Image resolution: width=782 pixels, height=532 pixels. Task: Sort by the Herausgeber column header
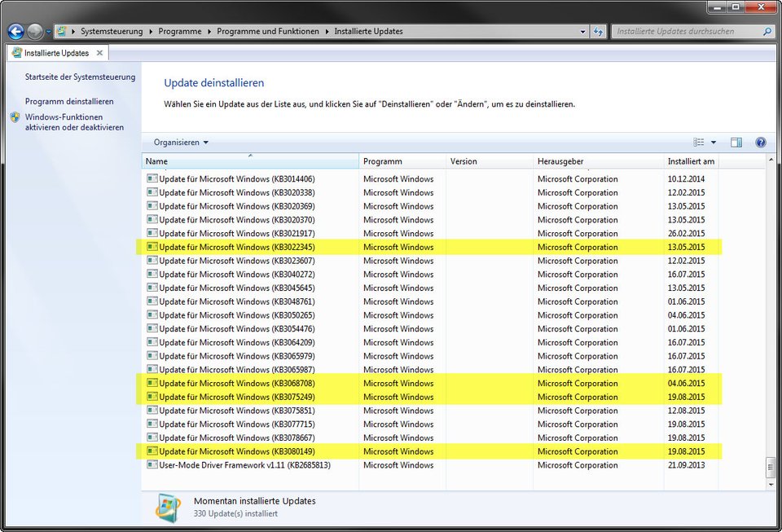click(x=598, y=161)
